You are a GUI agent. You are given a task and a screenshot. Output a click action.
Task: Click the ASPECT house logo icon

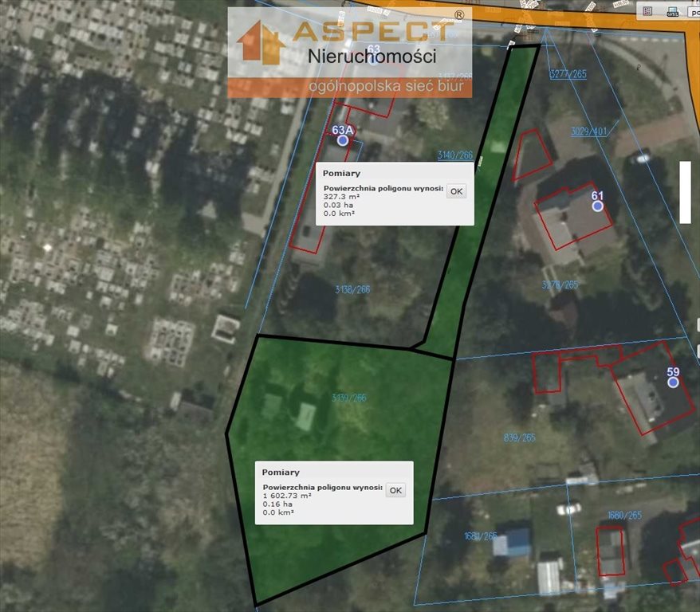point(261,43)
